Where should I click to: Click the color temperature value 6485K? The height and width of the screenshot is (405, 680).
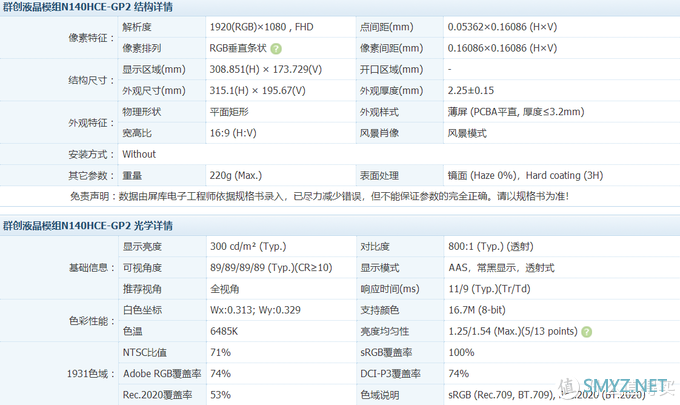pos(224,331)
